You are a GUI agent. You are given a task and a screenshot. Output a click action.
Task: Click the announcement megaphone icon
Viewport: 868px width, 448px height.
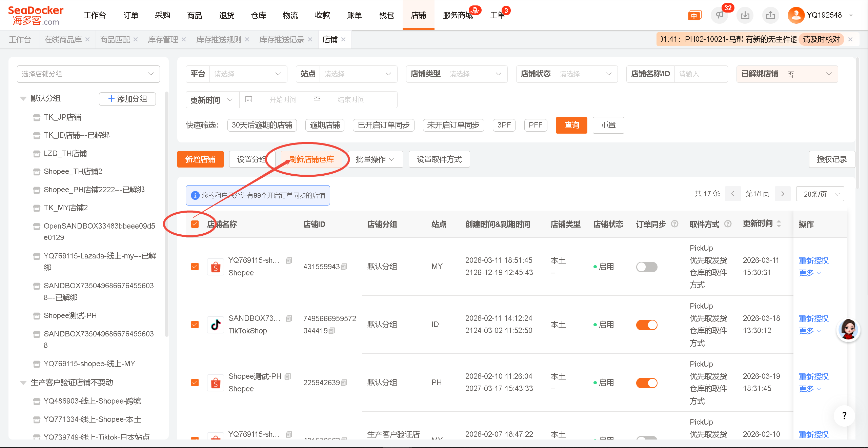[719, 15]
